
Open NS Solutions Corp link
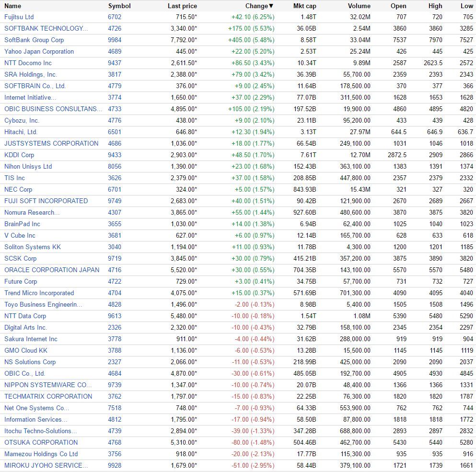(x=30, y=362)
